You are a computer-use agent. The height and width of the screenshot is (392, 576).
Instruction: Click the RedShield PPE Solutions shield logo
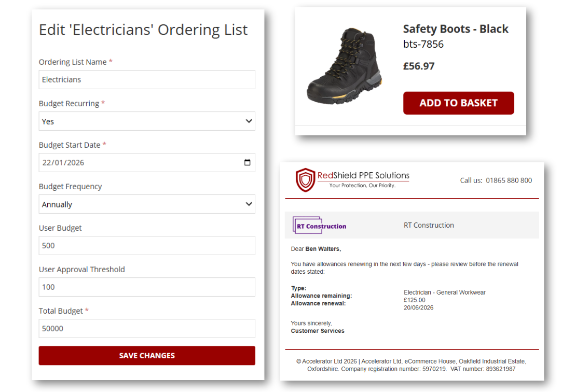[x=304, y=178]
